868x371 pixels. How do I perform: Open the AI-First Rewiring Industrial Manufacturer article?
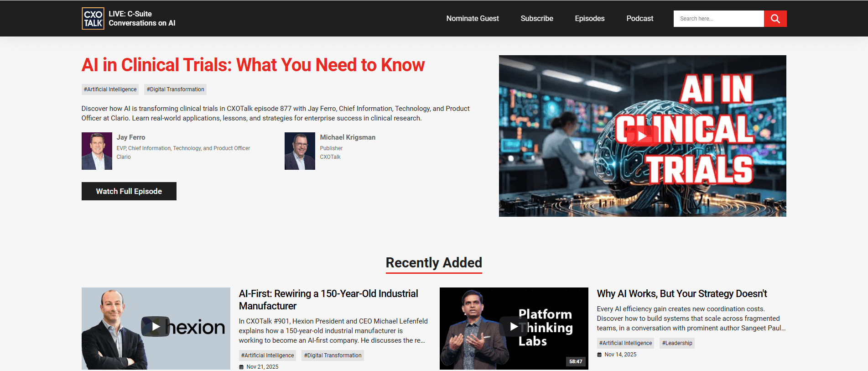[x=328, y=299]
